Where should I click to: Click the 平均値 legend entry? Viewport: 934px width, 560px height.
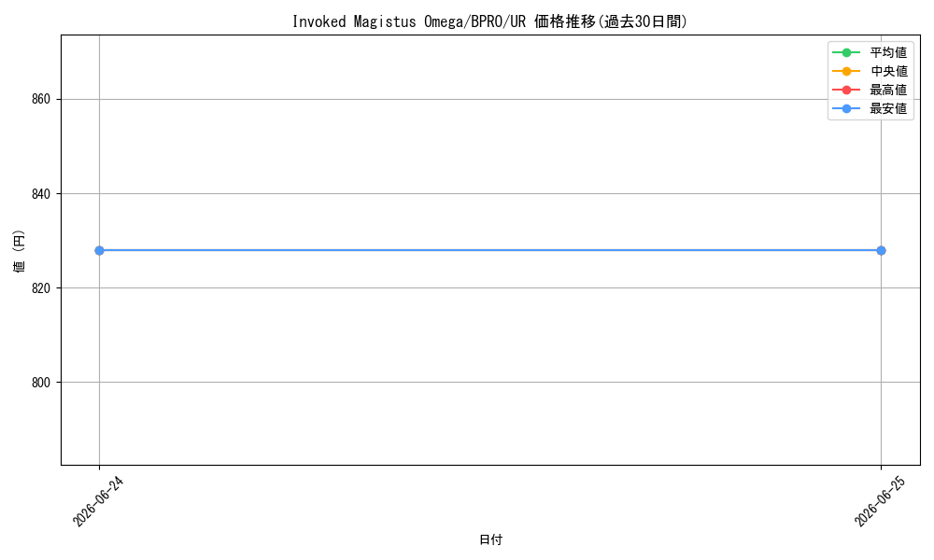870,52
